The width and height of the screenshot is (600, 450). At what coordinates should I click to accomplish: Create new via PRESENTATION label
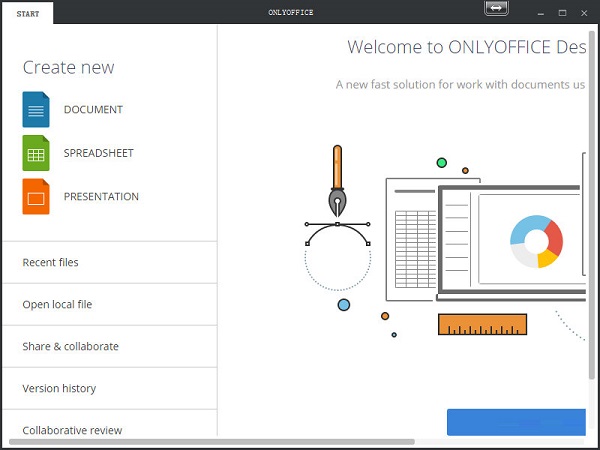(x=101, y=197)
